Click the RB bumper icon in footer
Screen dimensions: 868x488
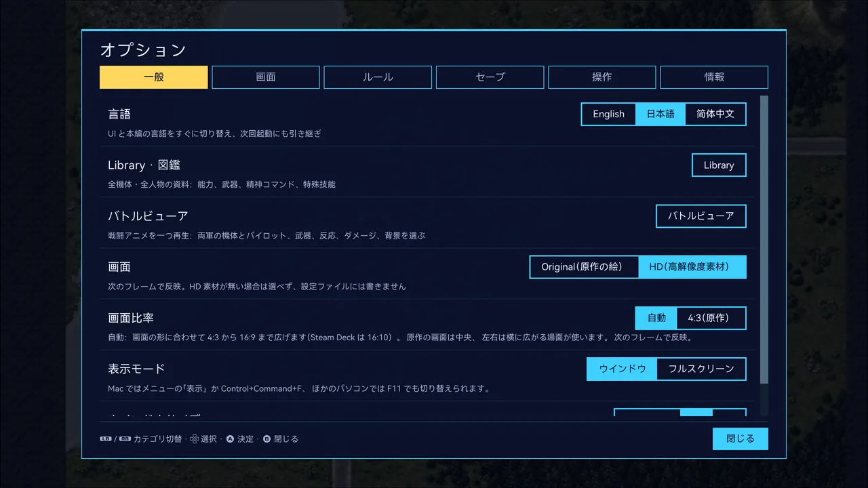click(125, 439)
